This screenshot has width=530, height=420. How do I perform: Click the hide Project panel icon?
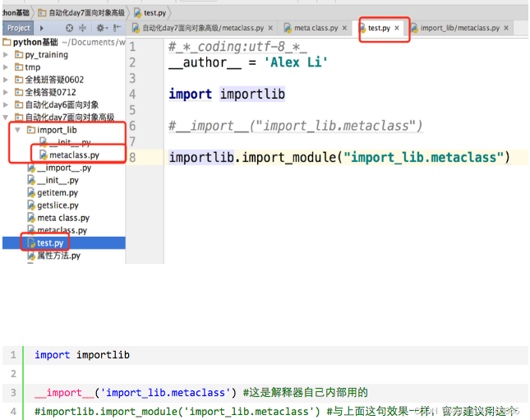117,28
